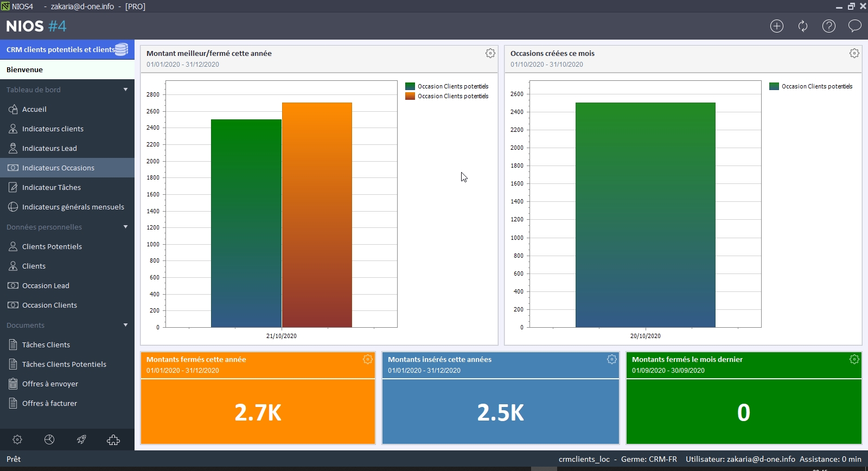Image resolution: width=868 pixels, height=471 pixels.
Task: Open gear for Montant meilleur/fermé chart
Action: (x=490, y=53)
